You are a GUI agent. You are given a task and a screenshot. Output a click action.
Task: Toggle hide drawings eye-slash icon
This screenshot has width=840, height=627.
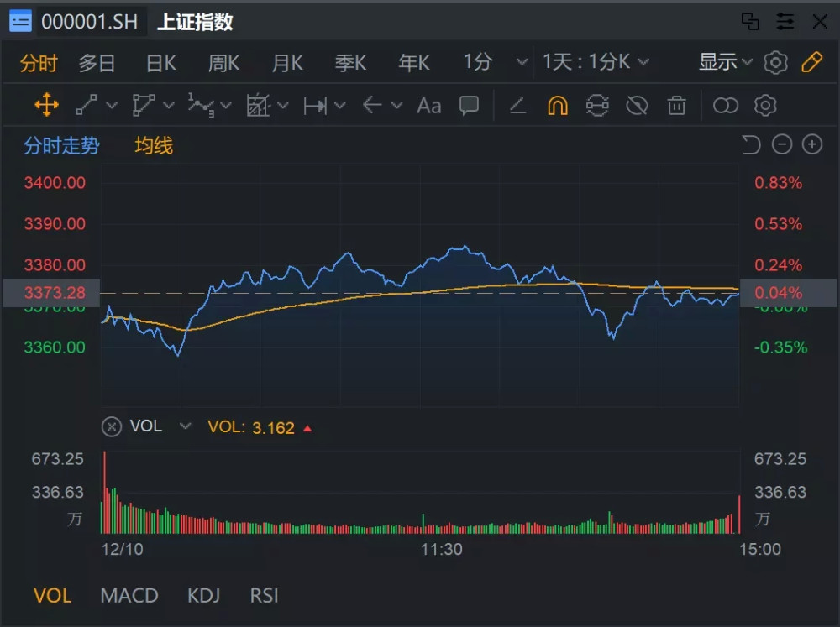pyautogui.click(x=638, y=105)
